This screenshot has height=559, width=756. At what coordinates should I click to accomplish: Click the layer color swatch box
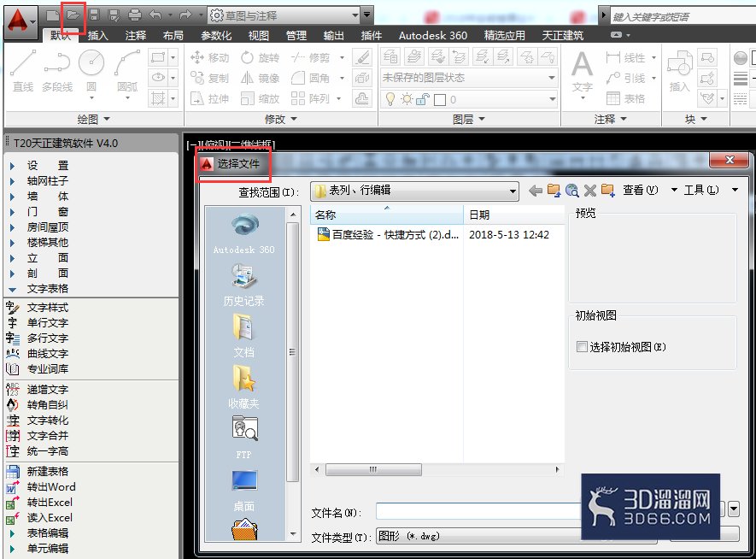click(x=440, y=100)
